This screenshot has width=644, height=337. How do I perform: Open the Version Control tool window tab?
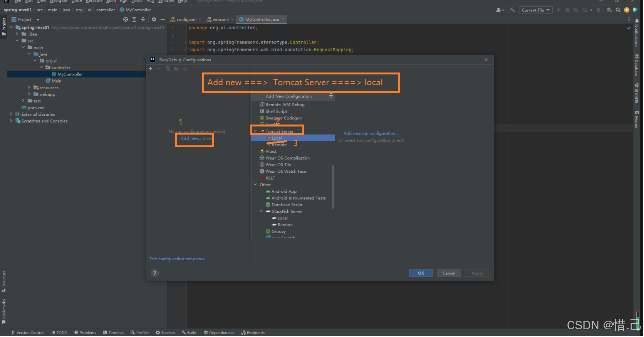click(27, 333)
